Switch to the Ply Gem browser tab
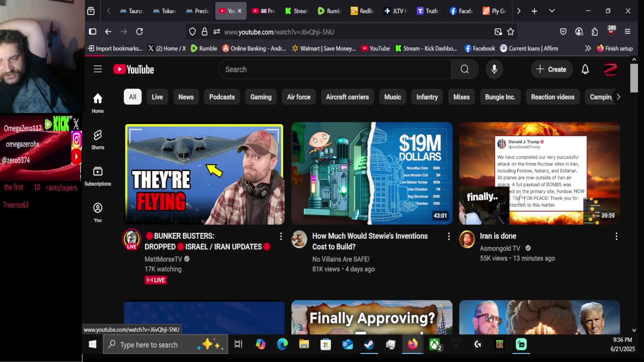The width and height of the screenshot is (644, 362). (494, 11)
